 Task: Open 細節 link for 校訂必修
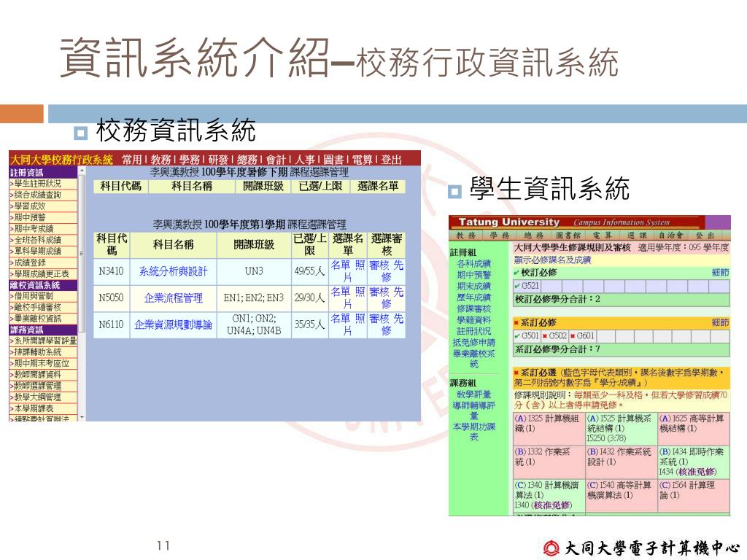pyautogui.click(x=720, y=273)
